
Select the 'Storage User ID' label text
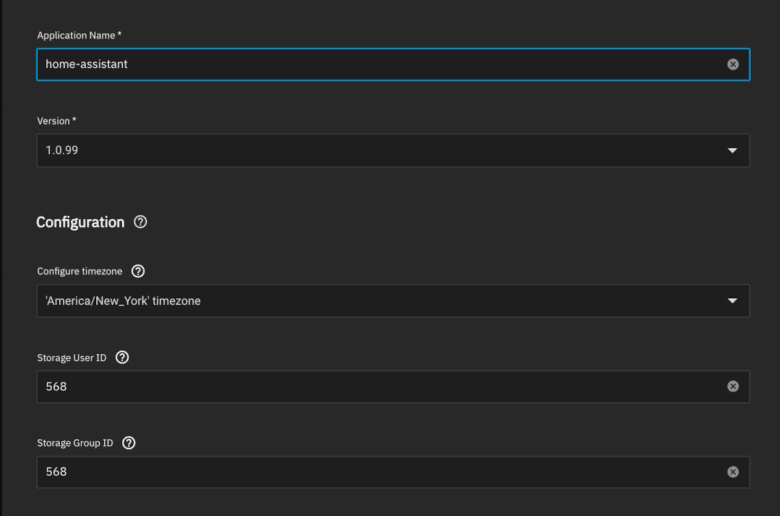72,358
